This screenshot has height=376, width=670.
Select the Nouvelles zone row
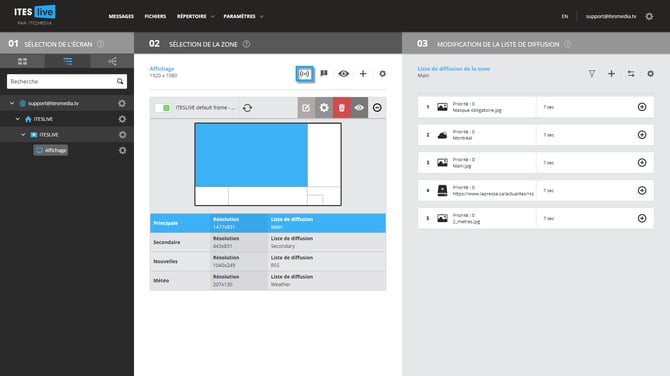(x=268, y=261)
